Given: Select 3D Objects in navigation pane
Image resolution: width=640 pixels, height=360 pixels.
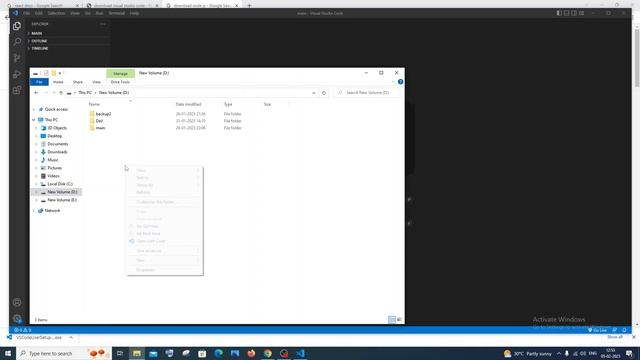Looking at the screenshot, I should pos(57,128).
